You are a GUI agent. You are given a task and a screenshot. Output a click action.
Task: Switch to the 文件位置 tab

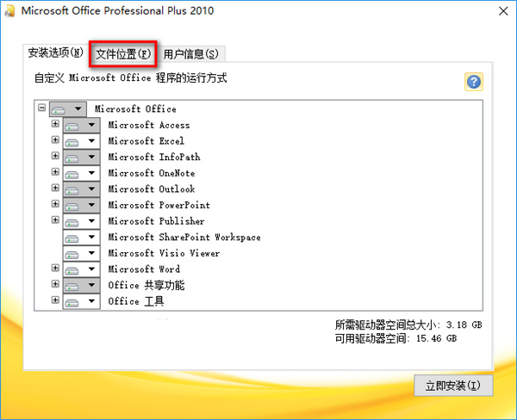point(123,53)
